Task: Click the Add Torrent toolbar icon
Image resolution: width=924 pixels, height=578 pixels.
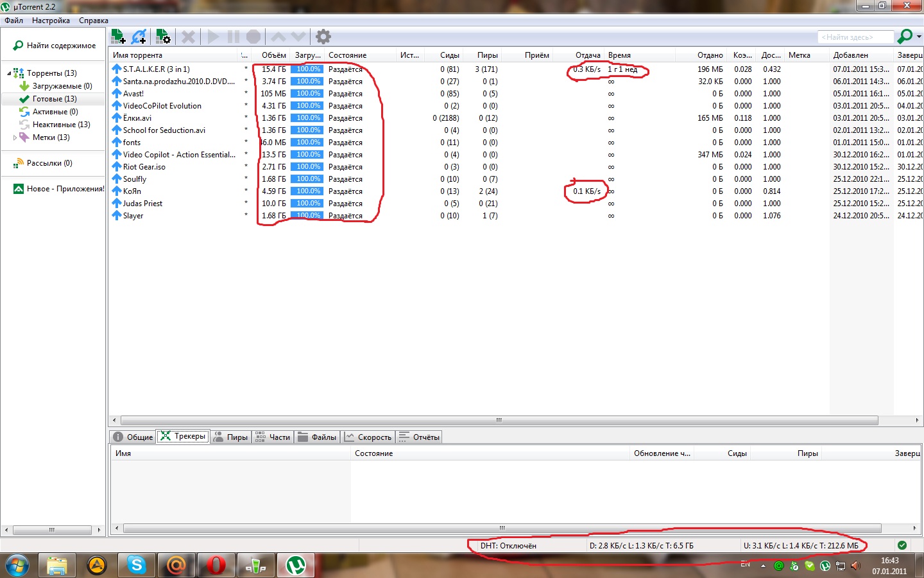Action: point(118,37)
